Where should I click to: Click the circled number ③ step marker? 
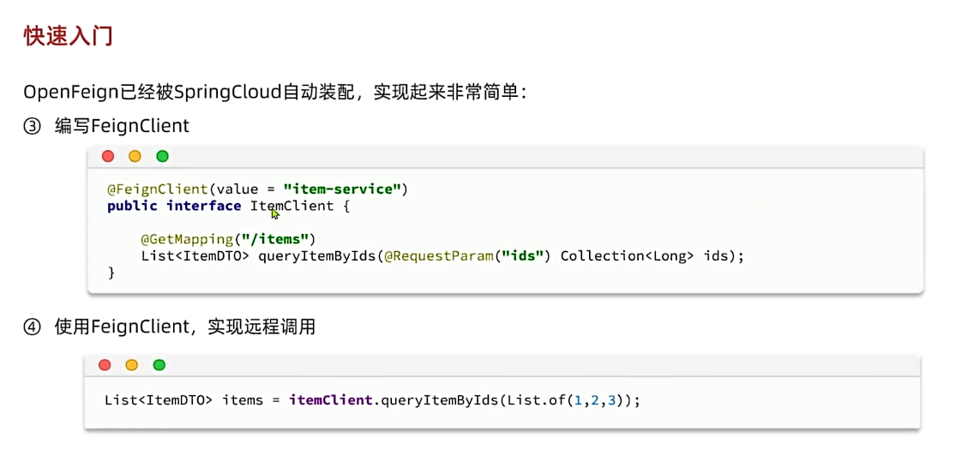pos(32,126)
